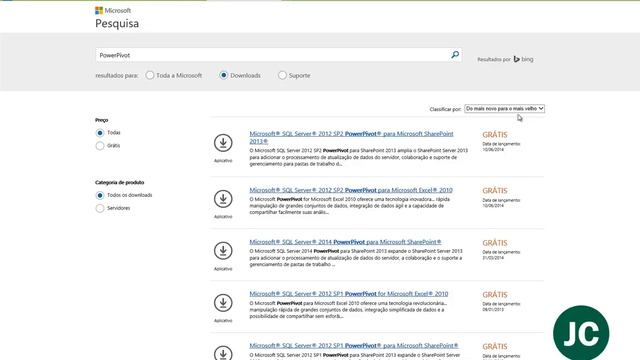Click the Pesquisa page heading

tap(117, 24)
